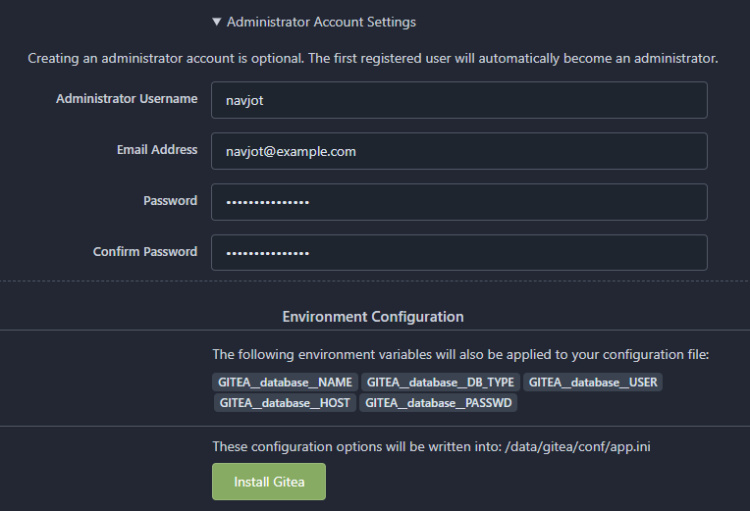
Task: Click the Password field label
Action: pyautogui.click(x=170, y=201)
